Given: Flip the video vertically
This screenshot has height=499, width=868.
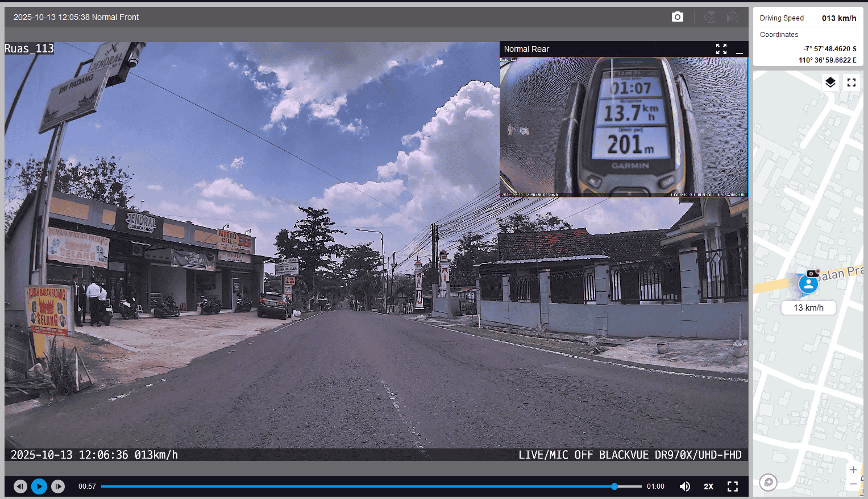Looking at the screenshot, I should click(x=710, y=17).
